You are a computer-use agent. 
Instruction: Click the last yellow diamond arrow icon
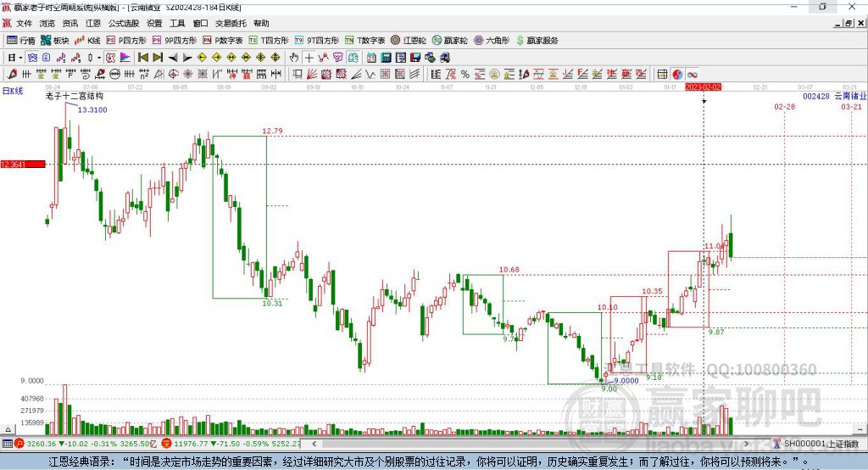pos(275,58)
